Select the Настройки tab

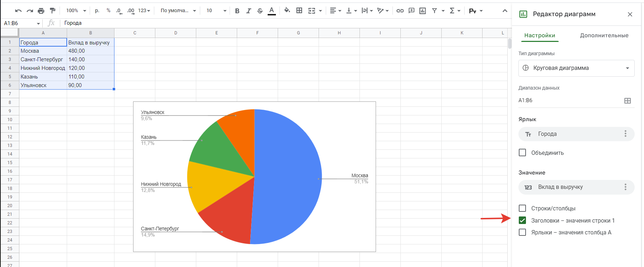540,35
